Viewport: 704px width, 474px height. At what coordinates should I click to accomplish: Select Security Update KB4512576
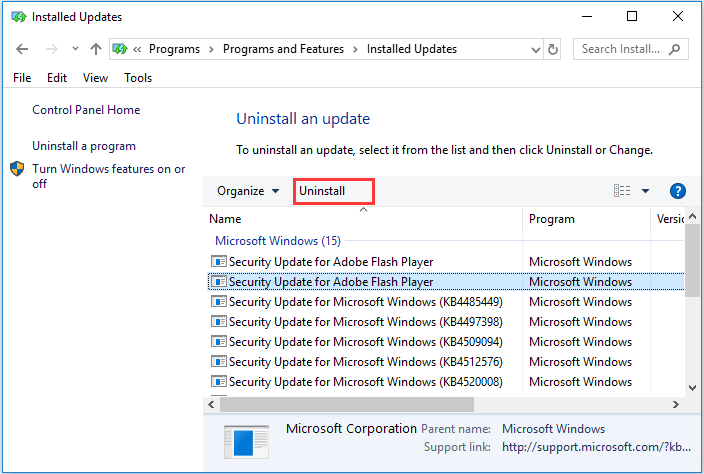tap(446, 362)
